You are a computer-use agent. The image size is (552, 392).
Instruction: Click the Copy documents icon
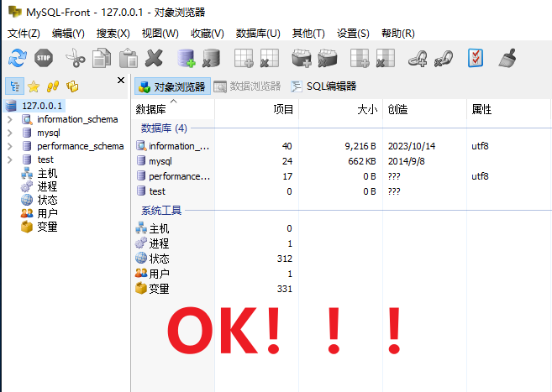pyautogui.click(x=102, y=58)
